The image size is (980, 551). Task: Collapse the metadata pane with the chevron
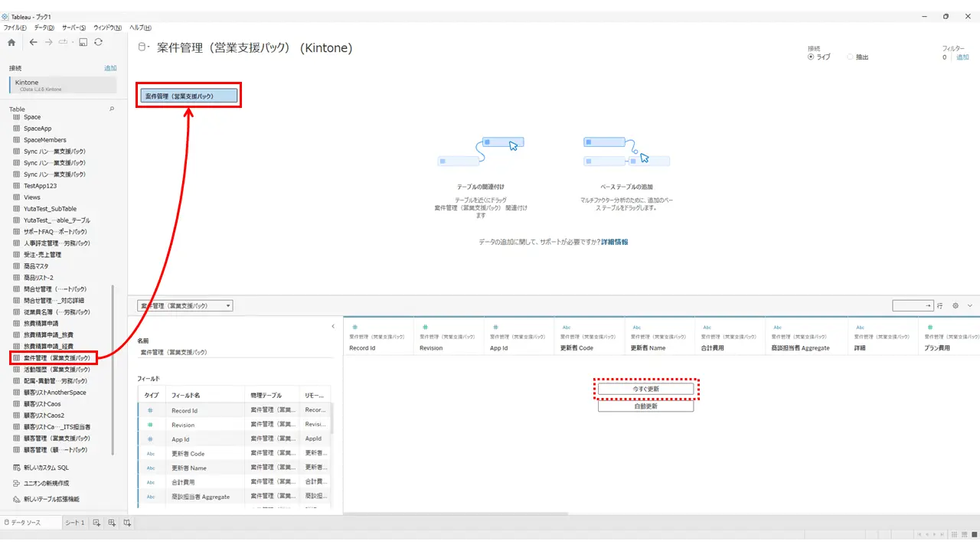333,327
